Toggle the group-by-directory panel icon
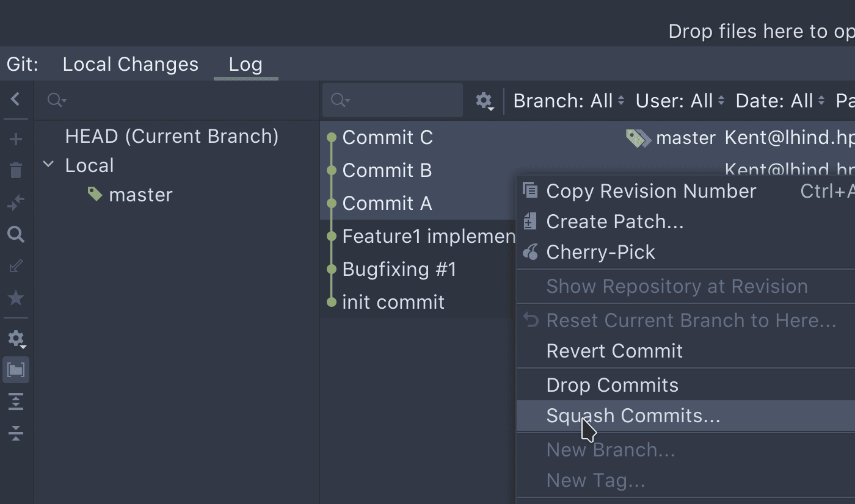The image size is (855, 504). click(16, 370)
